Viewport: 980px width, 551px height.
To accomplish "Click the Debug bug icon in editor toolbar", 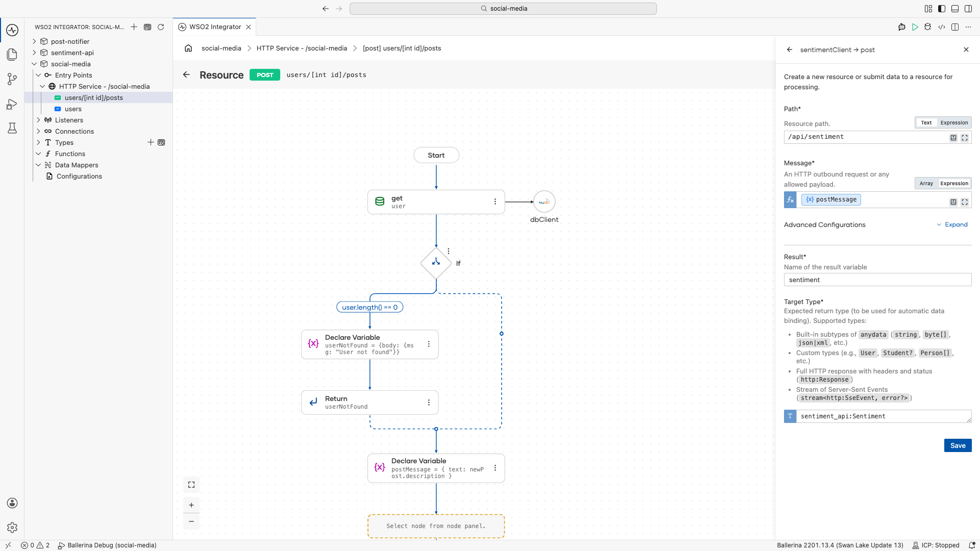I will [928, 27].
